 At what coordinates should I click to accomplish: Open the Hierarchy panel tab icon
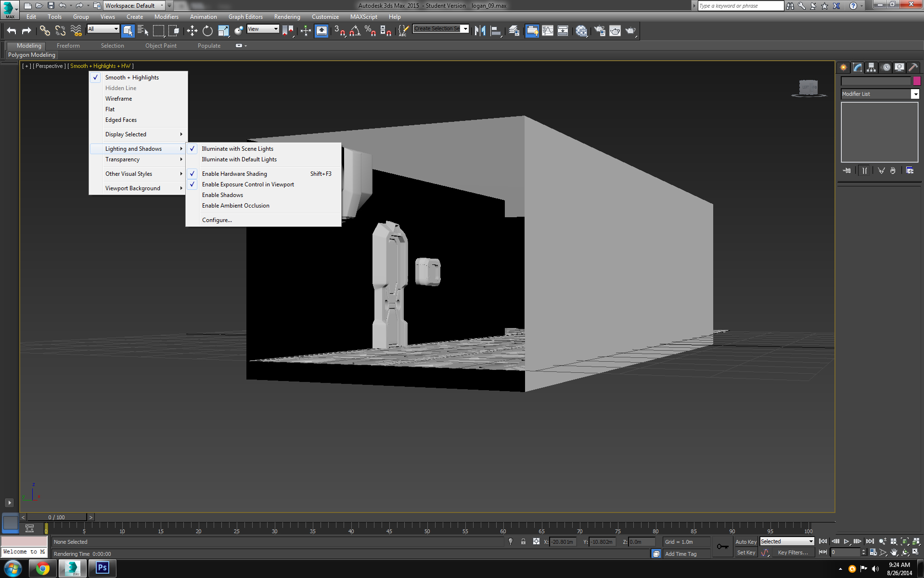(x=872, y=67)
